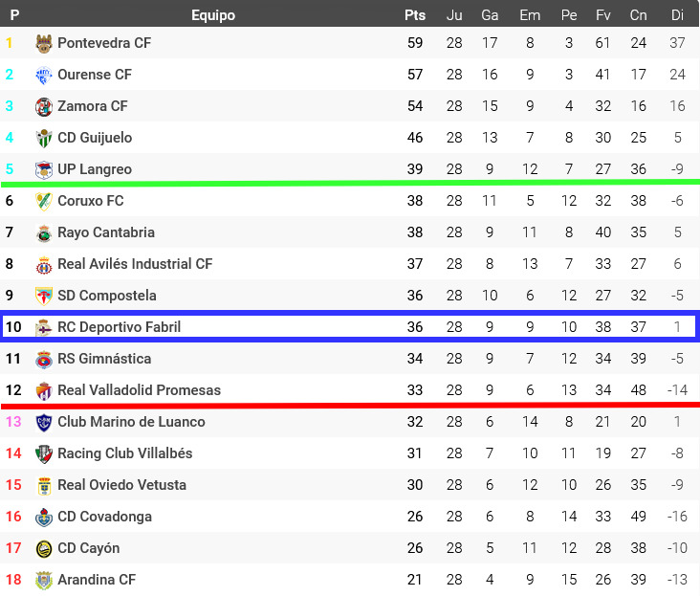Image resolution: width=700 pixels, height=596 pixels.
Task: Select Club Marino de Luanco team name
Action: [x=131, y=422]
